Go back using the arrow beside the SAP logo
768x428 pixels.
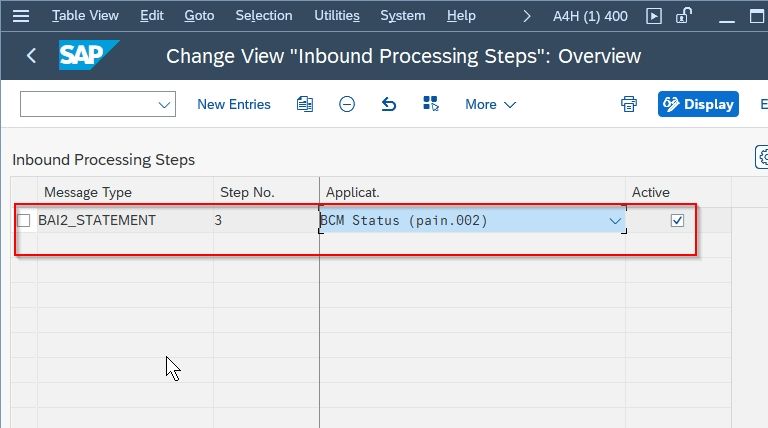31,55
